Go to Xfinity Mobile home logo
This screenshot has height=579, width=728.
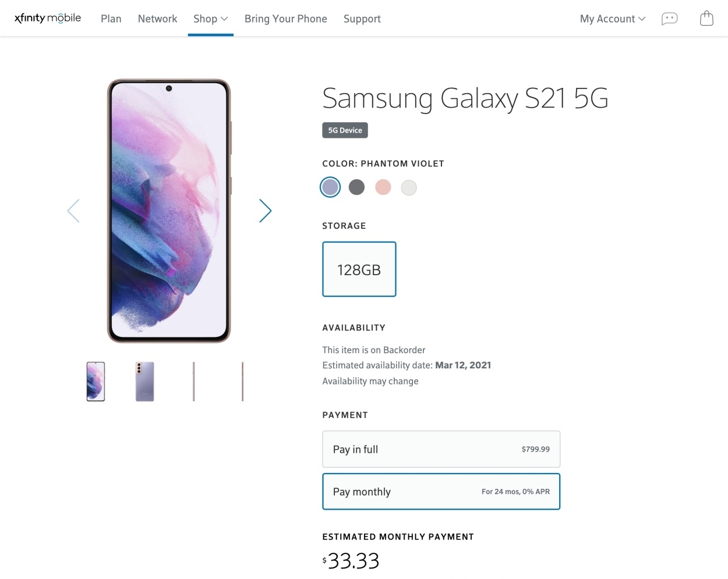[48, 18]
